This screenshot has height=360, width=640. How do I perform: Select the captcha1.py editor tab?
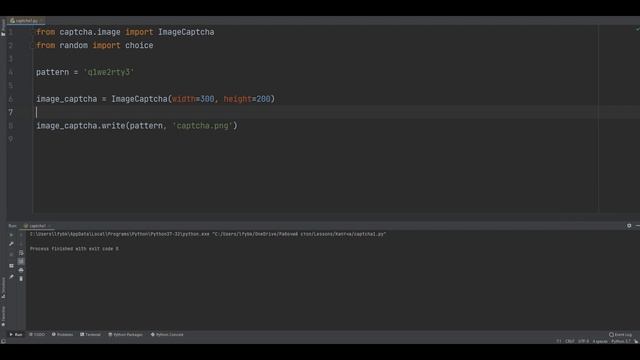26,20
